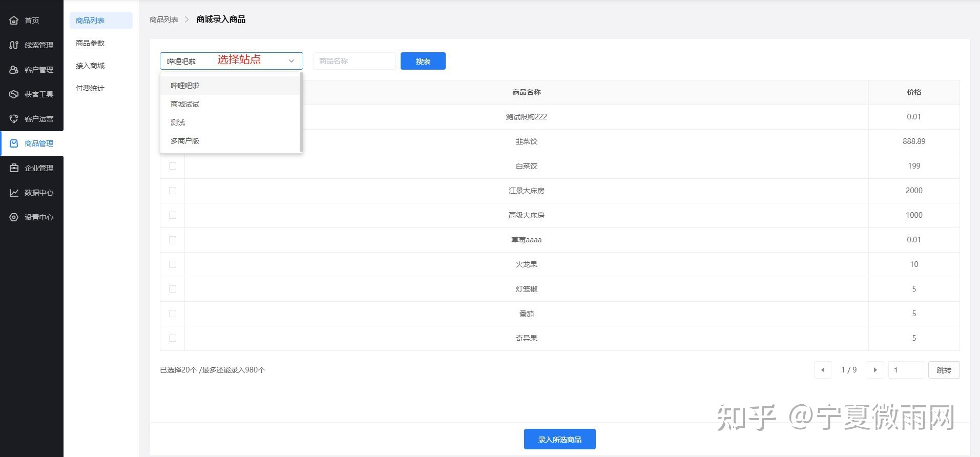Click the 企业管理 briefcase icon
This screenshot has height=457, width=980.
click(14, 168)
